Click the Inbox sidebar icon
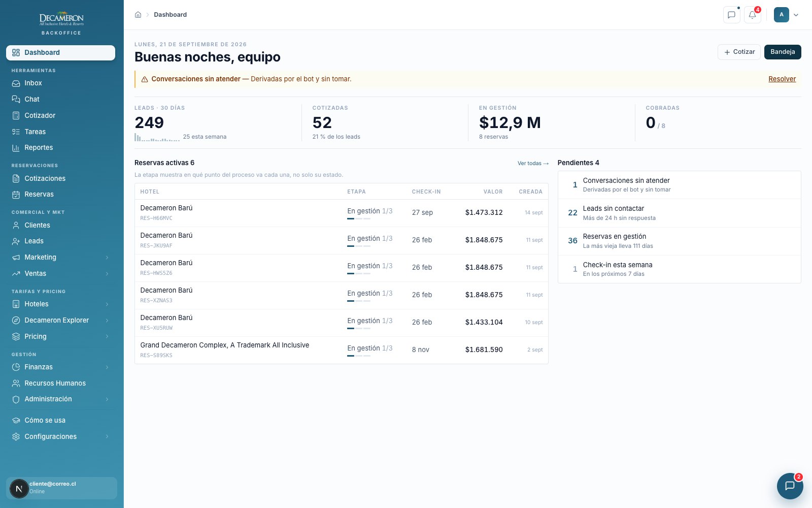The image size is (812, 508). click(x=16, y=83)
